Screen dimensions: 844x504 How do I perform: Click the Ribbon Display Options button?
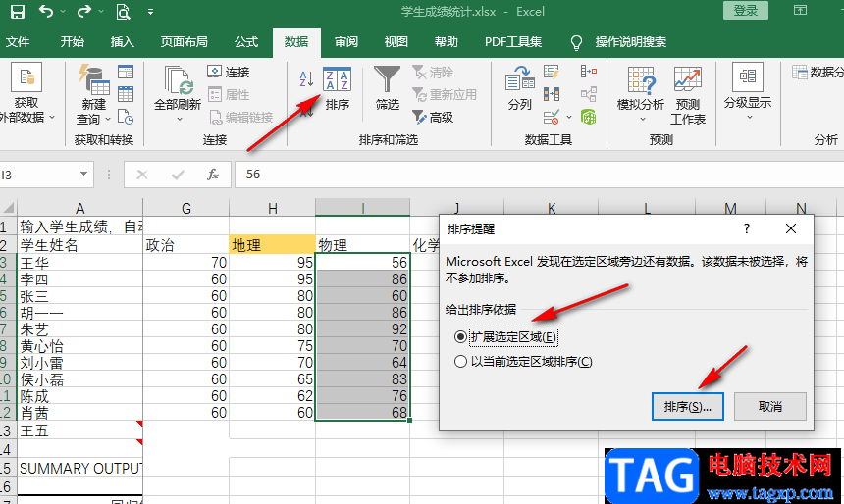(801, 10)
